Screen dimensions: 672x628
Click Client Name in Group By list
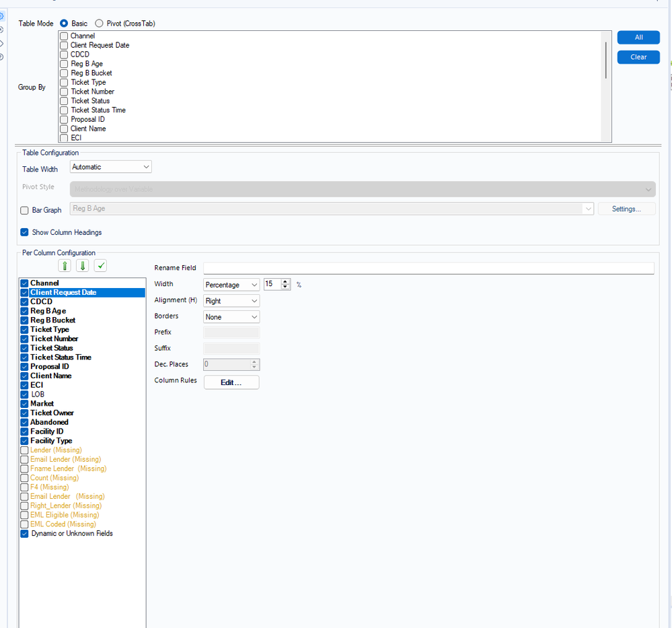[x=88, y=129]
